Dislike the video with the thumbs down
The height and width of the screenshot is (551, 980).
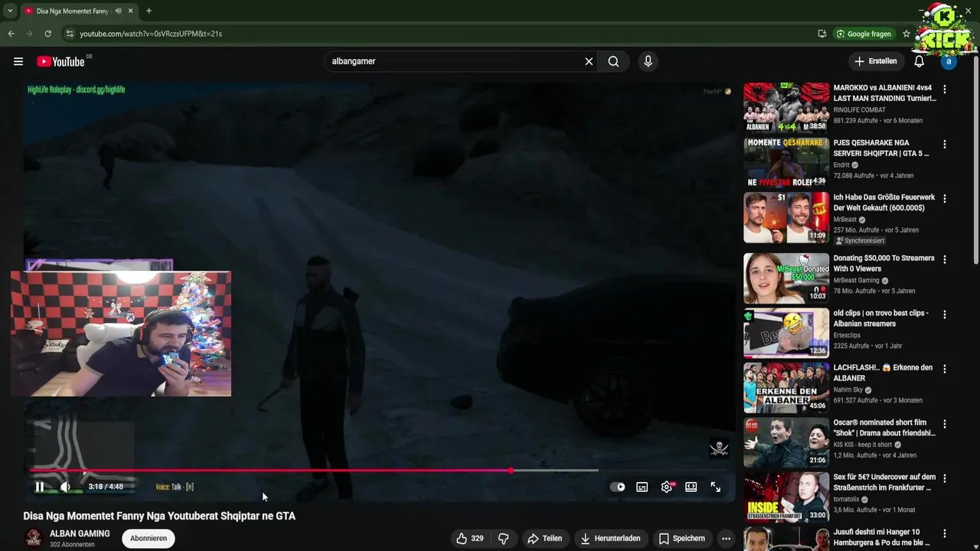tap(503, 539)
